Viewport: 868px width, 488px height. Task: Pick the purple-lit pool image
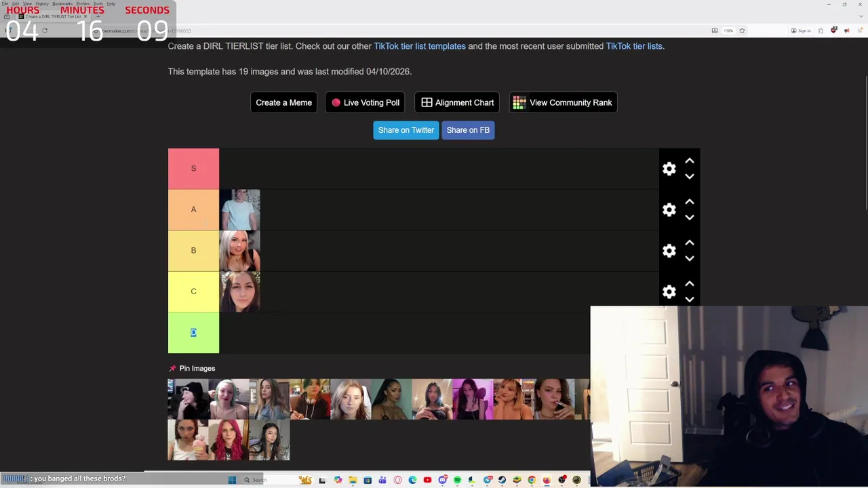pos(473,399)
